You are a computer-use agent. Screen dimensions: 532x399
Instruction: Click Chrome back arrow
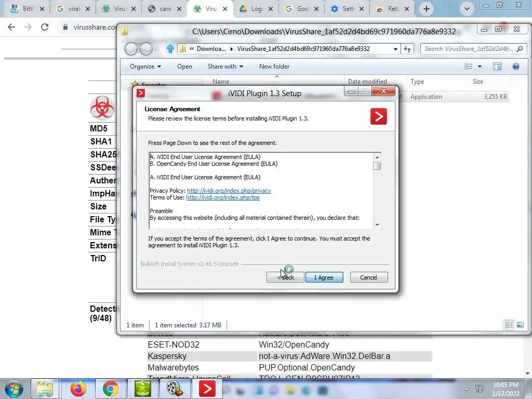click(x=11, y=27)
